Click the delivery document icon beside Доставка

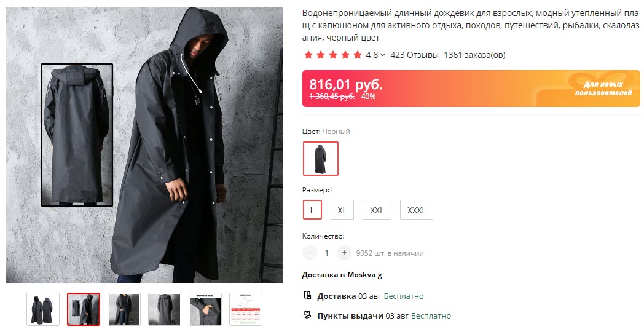(x=307, y=296)
